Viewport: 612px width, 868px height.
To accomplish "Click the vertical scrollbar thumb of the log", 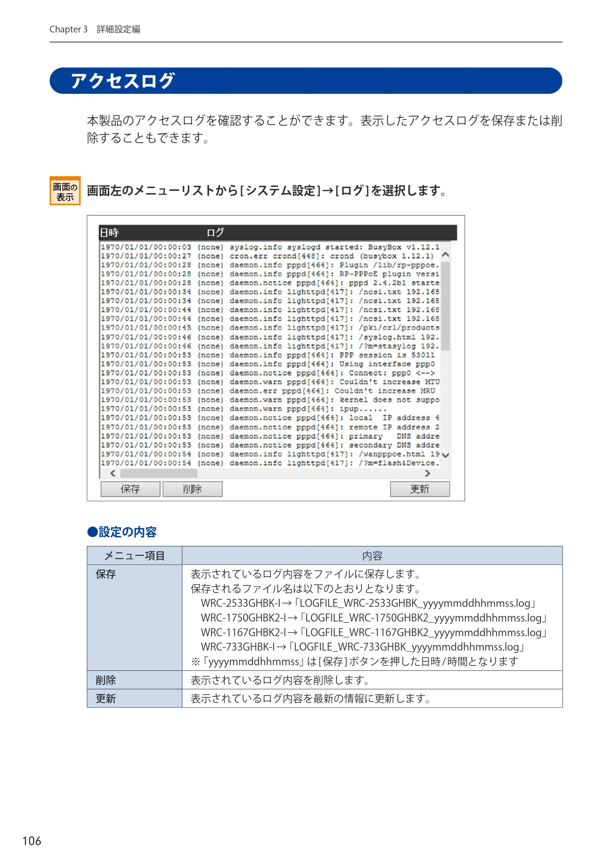I will (x=446, y=306).
